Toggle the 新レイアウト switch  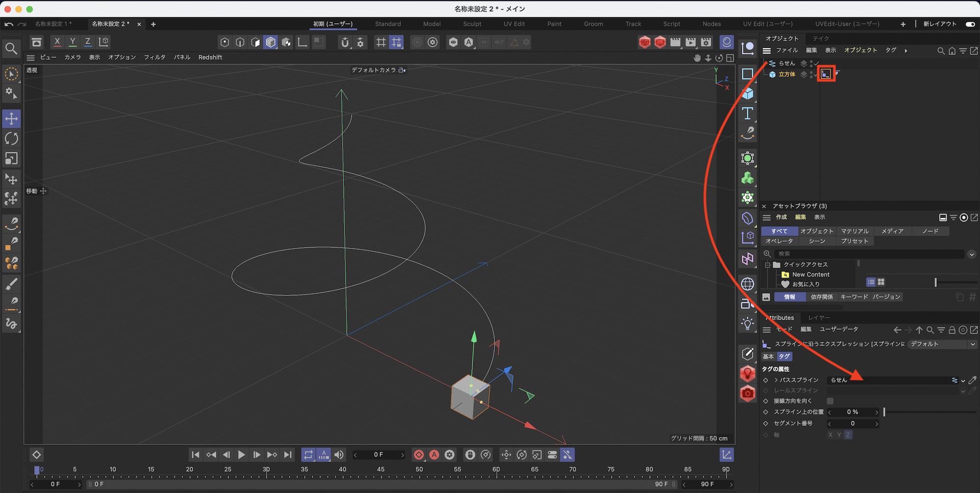970,24
